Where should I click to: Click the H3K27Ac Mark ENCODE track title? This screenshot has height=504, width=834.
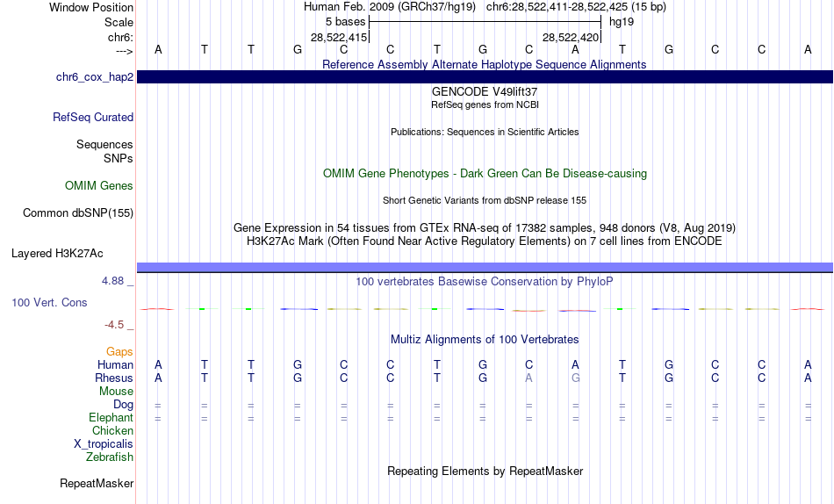(485, 241)
